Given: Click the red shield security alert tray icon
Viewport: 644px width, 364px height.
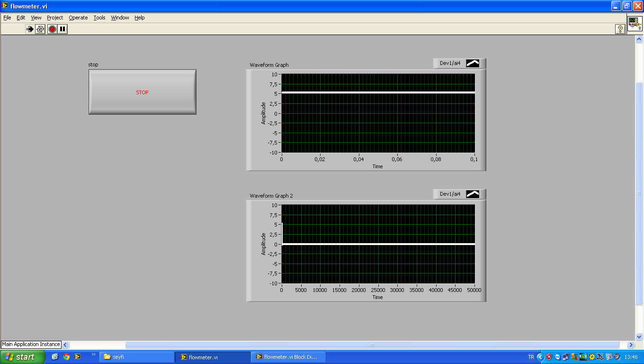Looking at the screenshot, I should pos(549,357).
